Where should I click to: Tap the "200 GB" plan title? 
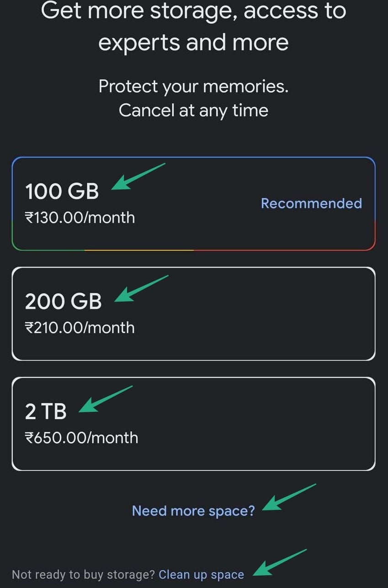(x=63, y=302)
